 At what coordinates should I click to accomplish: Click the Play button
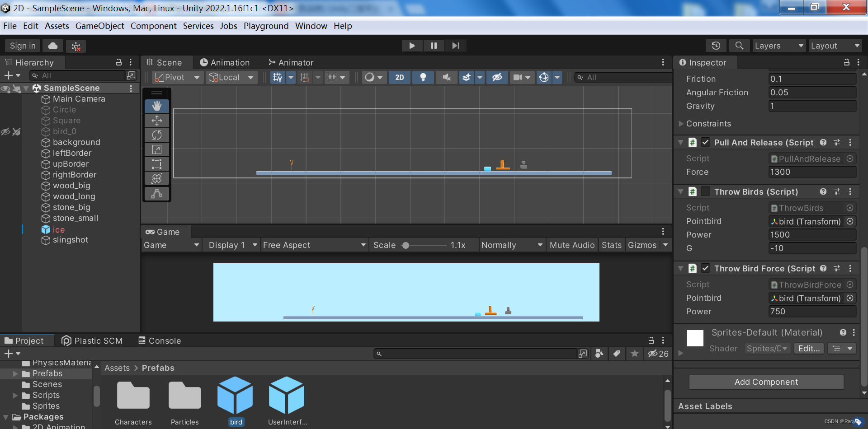(412, 46)
